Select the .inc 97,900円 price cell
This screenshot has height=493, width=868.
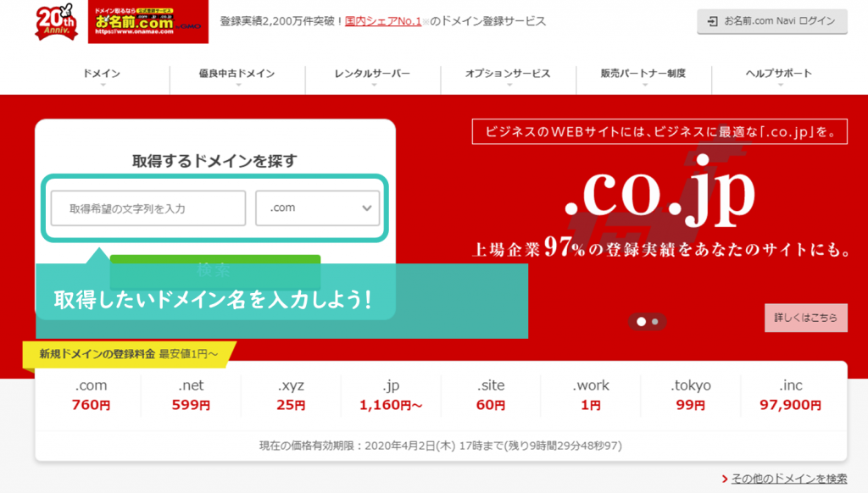tap(791, 395)
